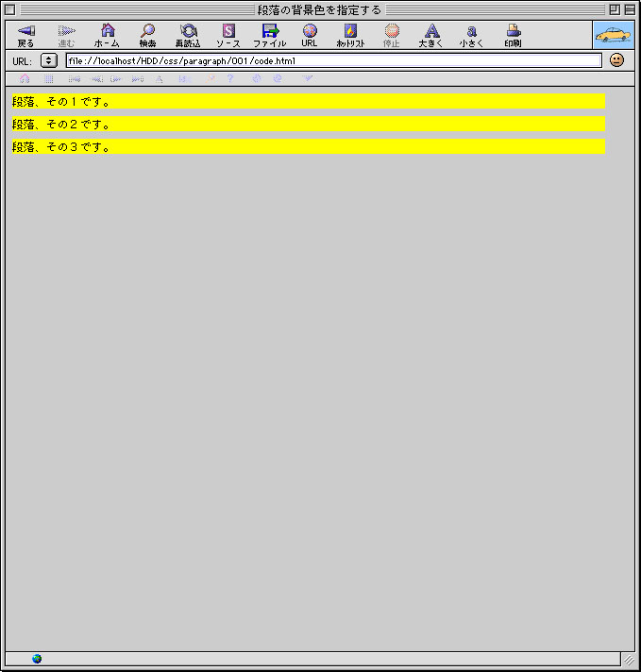Click into the URL address field
641x672 pixels.
pyautogui.click(x=333, y=60)
